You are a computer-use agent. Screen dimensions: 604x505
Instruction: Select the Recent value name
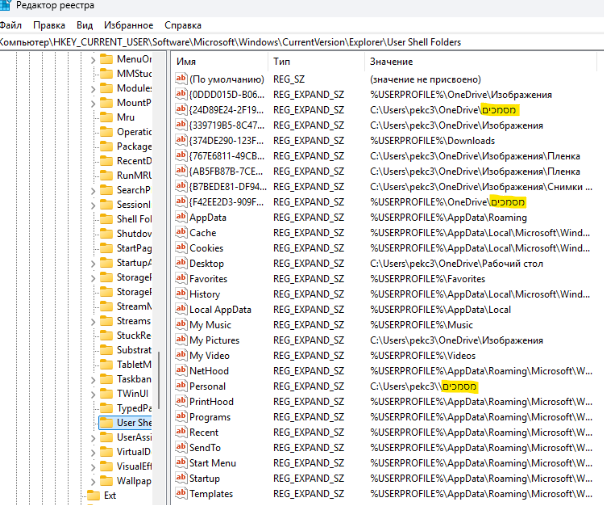pos(204,433)
